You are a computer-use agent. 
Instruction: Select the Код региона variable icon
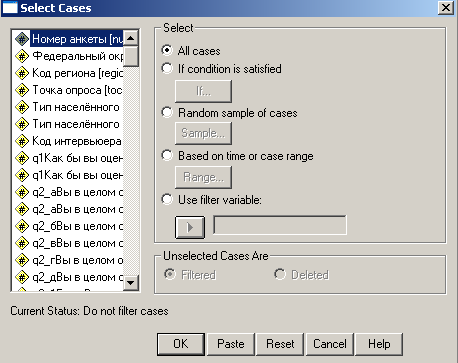pyautogui.click(x=22, y=73)
